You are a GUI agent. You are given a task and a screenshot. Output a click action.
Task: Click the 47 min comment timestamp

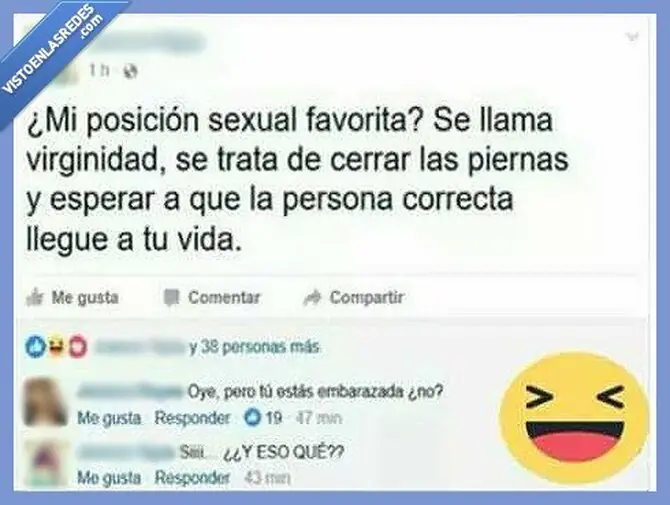[319, 417]
